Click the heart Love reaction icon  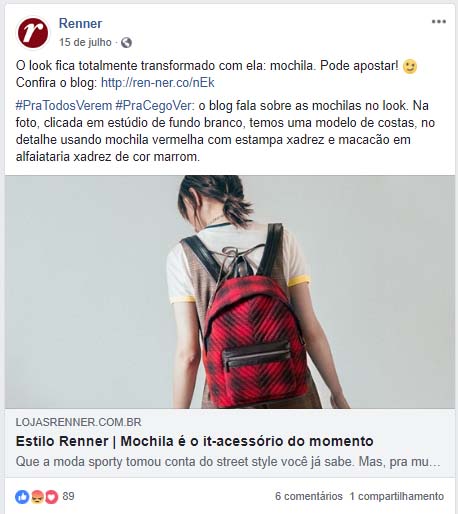(51, 497)
